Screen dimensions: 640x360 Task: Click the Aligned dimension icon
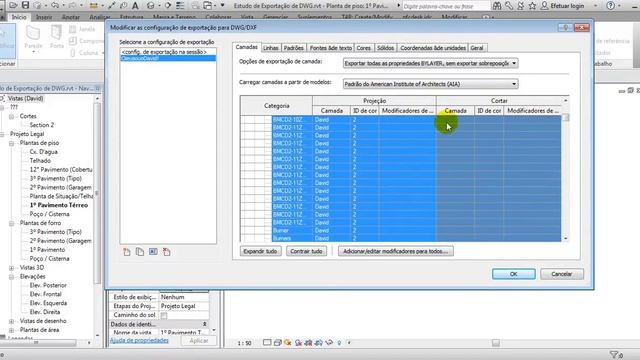click(112, 6)
